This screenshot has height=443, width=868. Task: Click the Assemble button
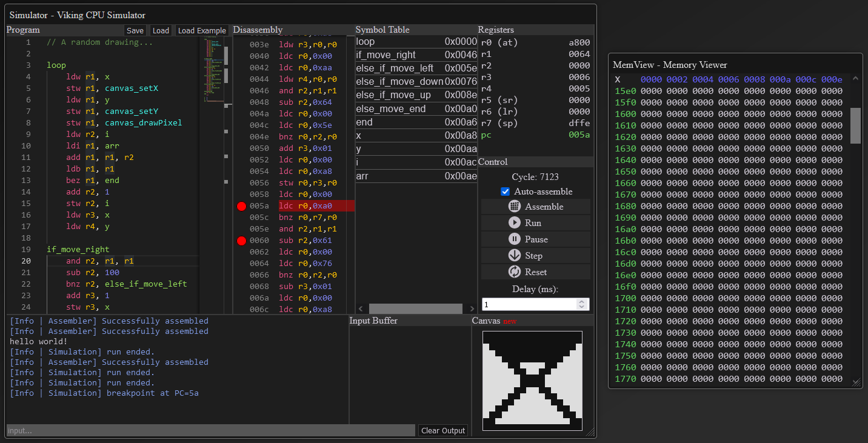click(x=536, y=207)
